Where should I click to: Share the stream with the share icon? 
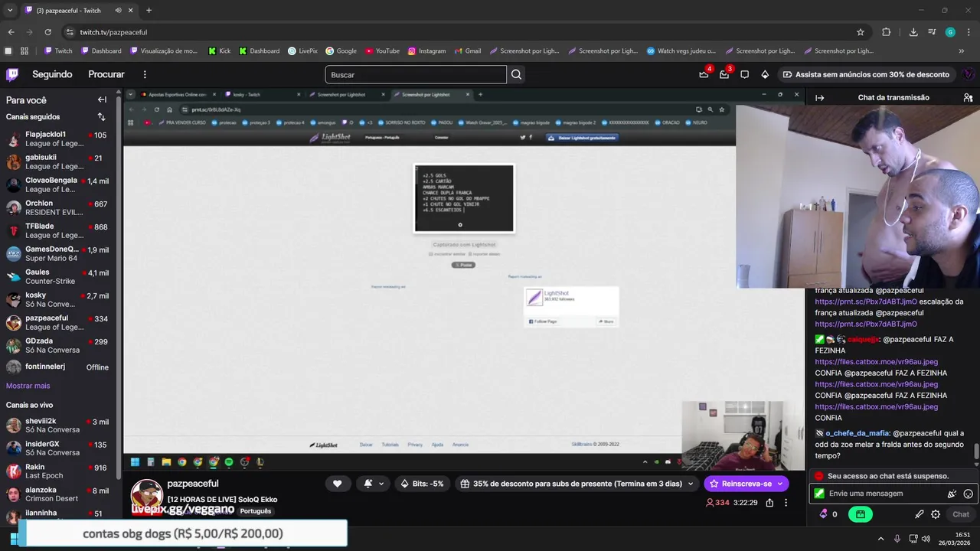[769, 503]
